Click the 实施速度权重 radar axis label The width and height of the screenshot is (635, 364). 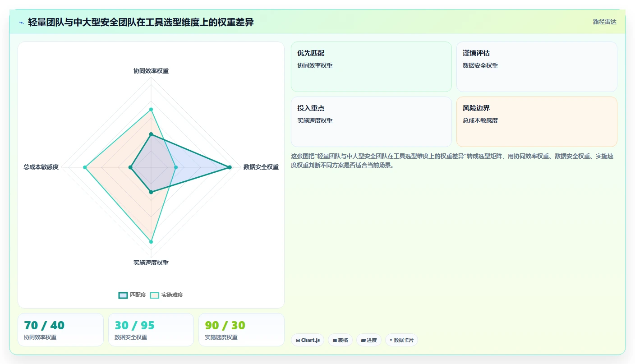point(151,263)
